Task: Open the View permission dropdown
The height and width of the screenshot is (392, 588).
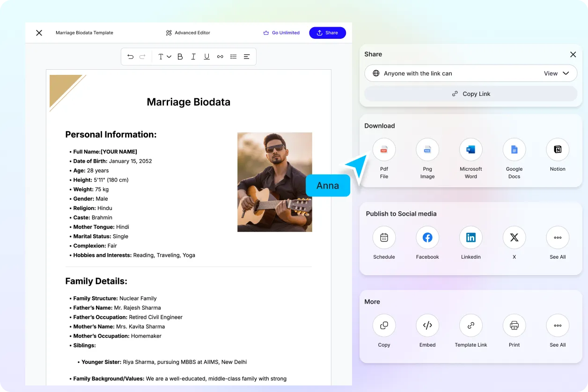Action: [557, 73]
